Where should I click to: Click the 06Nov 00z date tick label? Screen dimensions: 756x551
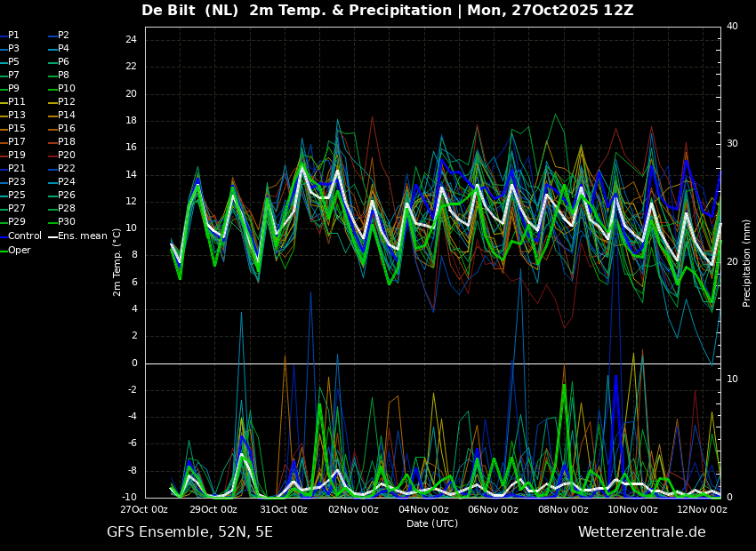click(x=494, y=509)
